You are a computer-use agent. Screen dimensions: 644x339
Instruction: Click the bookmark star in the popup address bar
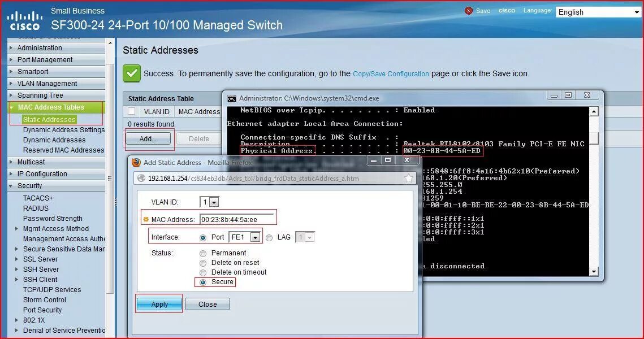coord(409,178)
